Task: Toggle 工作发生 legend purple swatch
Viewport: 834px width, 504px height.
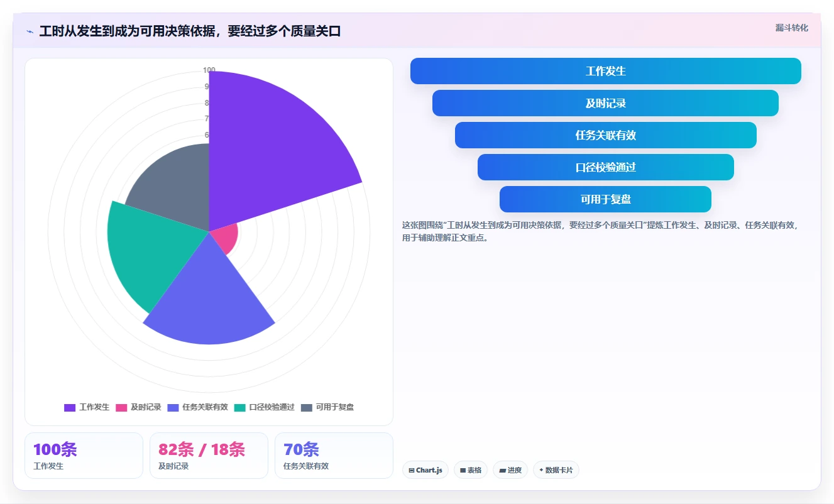Action: tap(70, 407)
